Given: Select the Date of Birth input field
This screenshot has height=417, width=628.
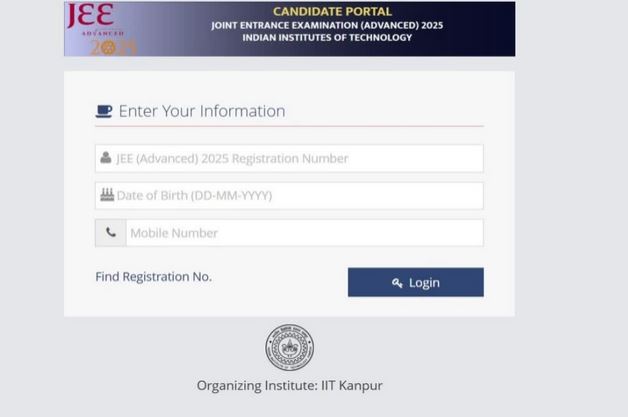Looking at the screenshot, I should (x=289, y=195).
